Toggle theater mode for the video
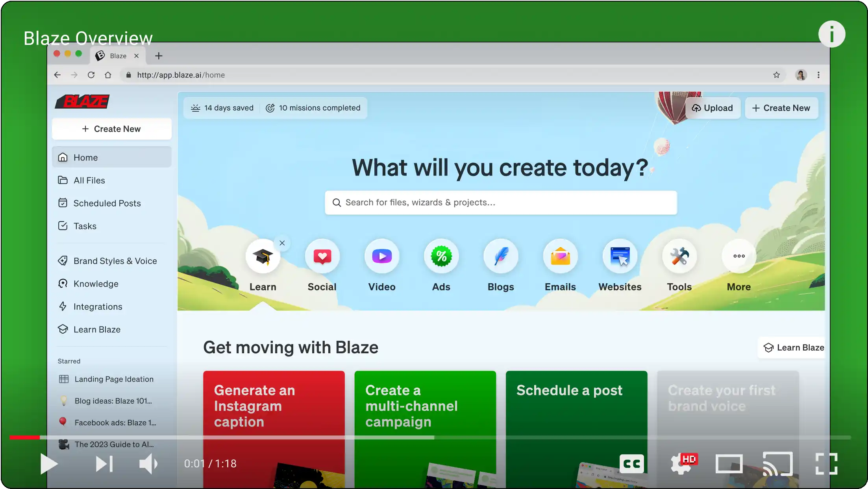 click(729, 463)
